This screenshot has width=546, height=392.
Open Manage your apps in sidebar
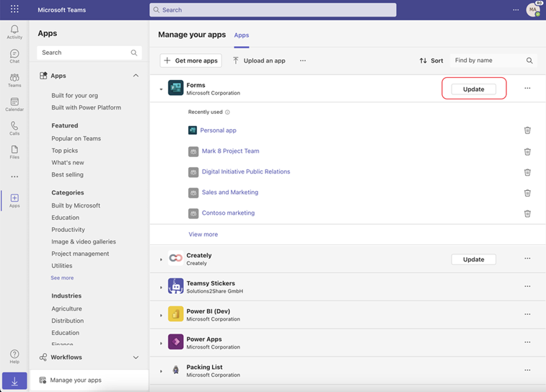89,380
